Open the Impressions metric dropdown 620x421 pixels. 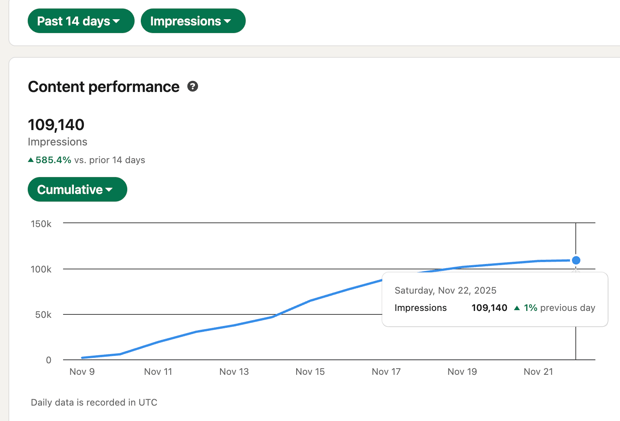[193, 21]
